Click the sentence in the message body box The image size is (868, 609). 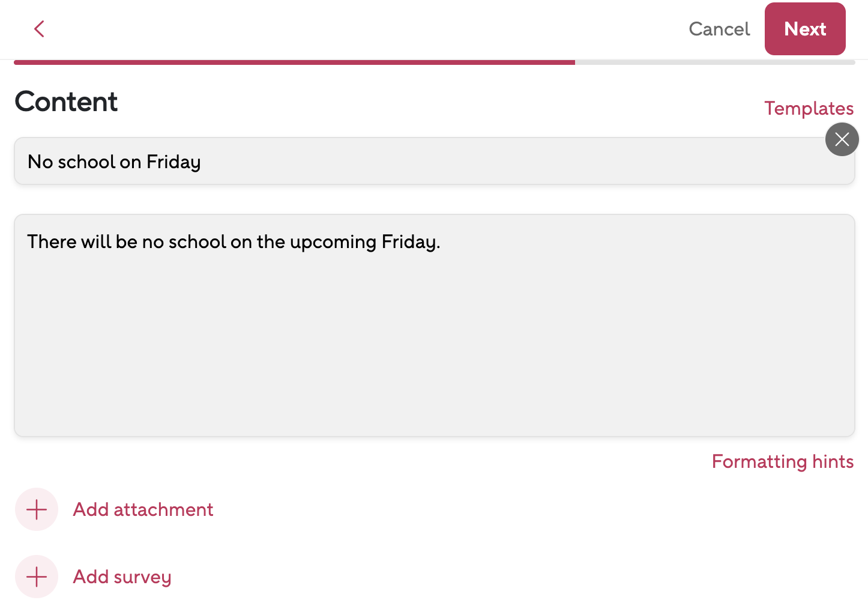coord(234,242)
